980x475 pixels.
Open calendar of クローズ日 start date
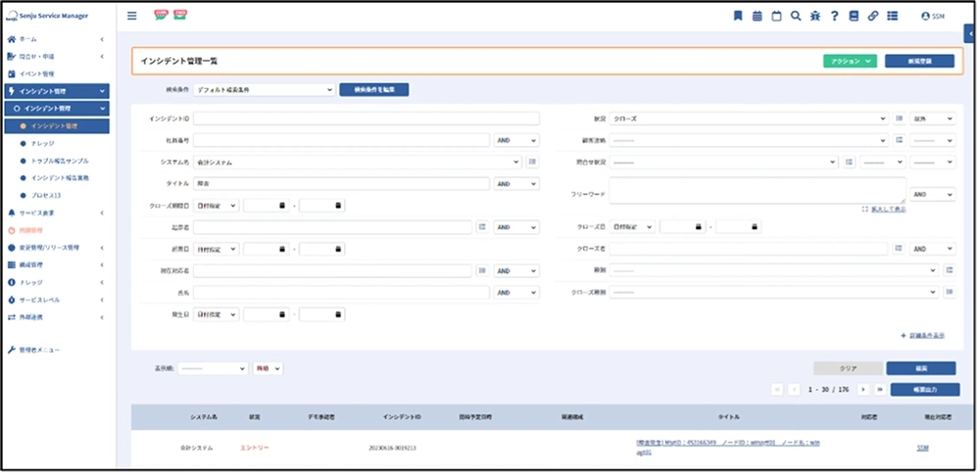click(x=698, y=227)
